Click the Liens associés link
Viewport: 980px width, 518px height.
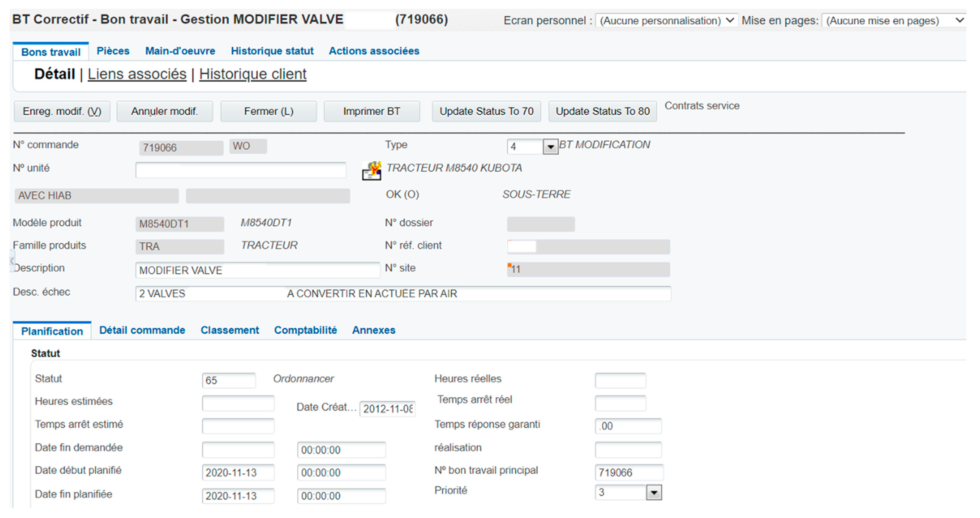point(137,74)
